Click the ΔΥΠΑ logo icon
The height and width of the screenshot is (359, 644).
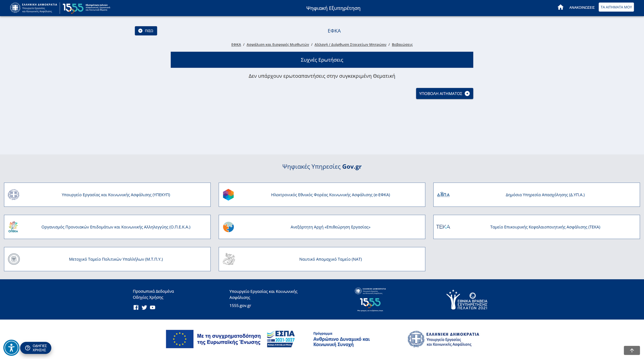(443, 195)
